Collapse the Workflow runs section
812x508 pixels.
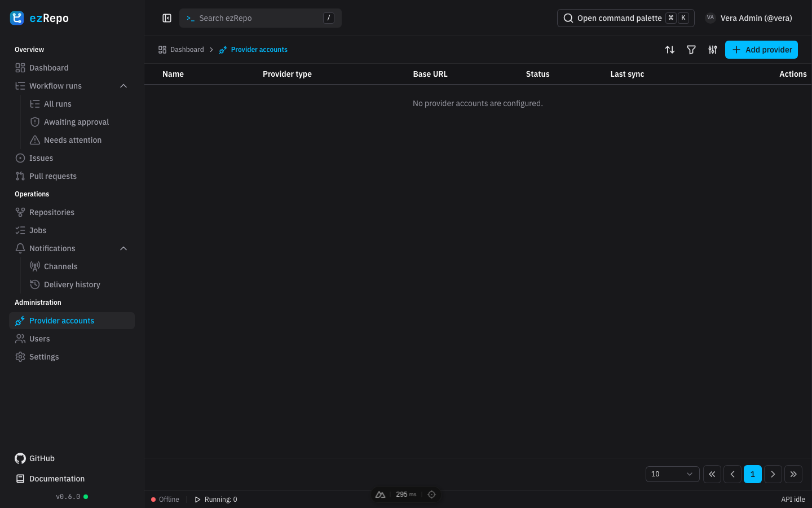(x=123, y=86)
